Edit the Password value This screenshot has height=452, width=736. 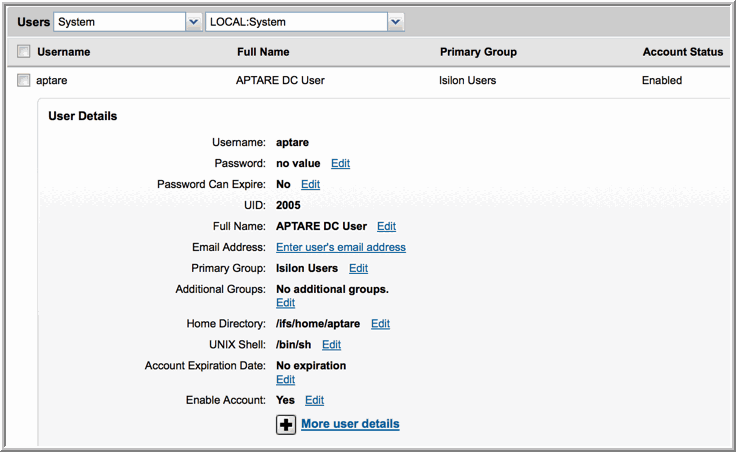(340, 163)
